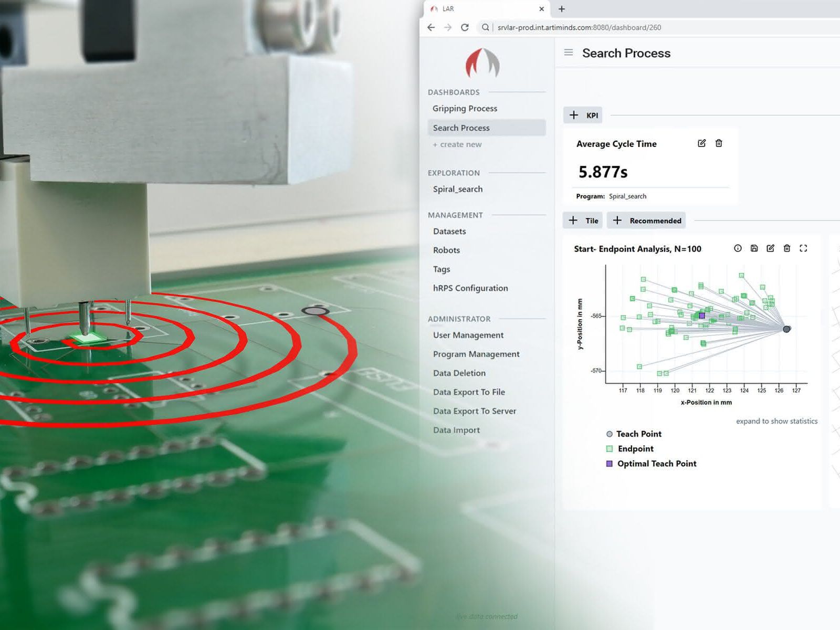
Task: Click the purple optimal teach point marker
Action: [702, 316]
